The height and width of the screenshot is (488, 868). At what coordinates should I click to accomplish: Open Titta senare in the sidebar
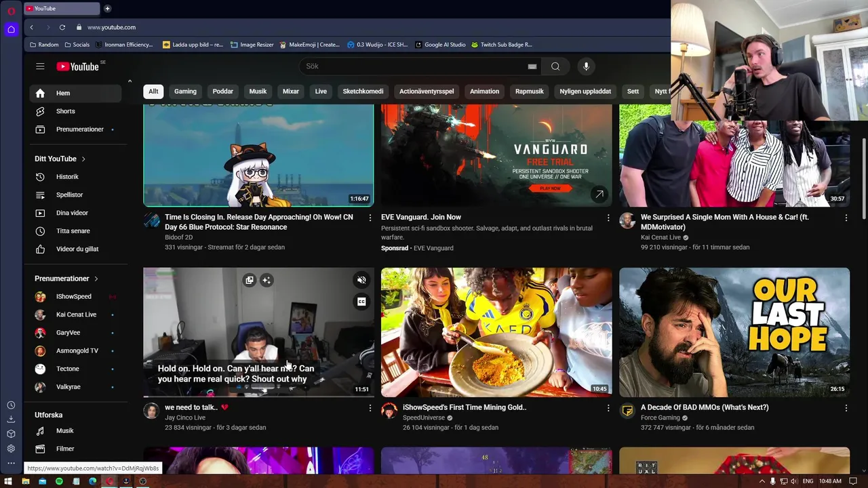tap(75, 231)
